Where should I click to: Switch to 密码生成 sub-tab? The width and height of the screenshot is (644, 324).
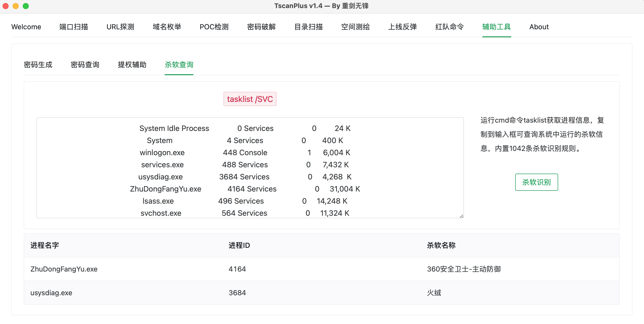(x=38, y=65)
